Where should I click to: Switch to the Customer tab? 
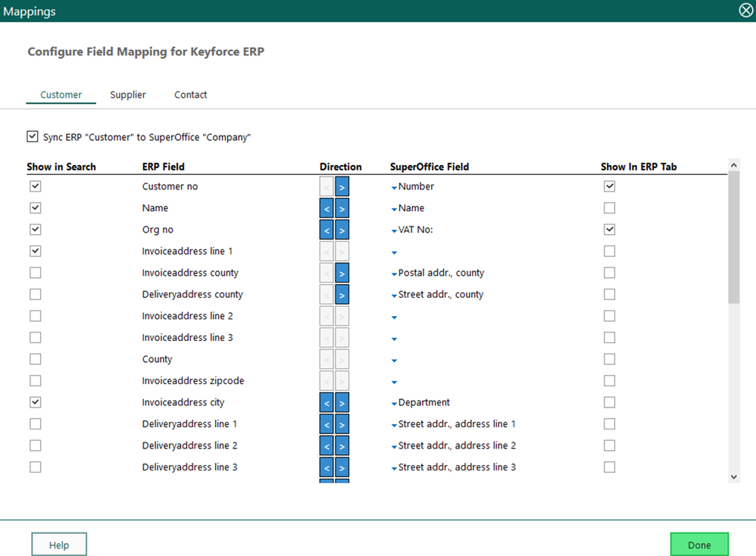tap(61, 95)
